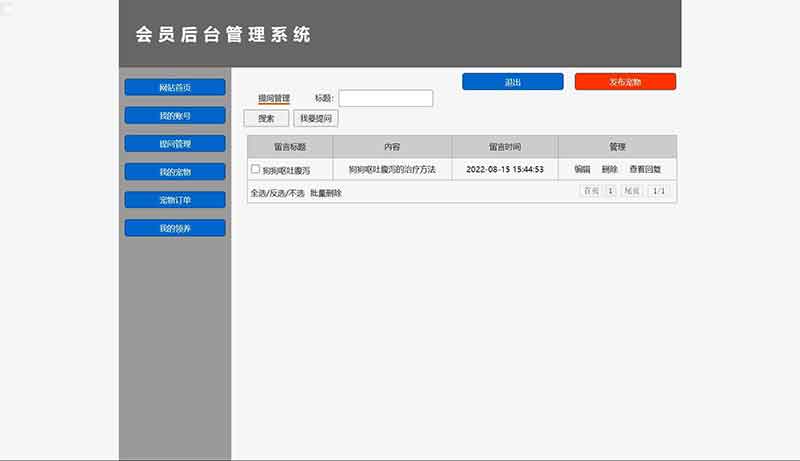Open 我的宠物 sidebar menu
800x461 pixels.
tap(175, 172)
